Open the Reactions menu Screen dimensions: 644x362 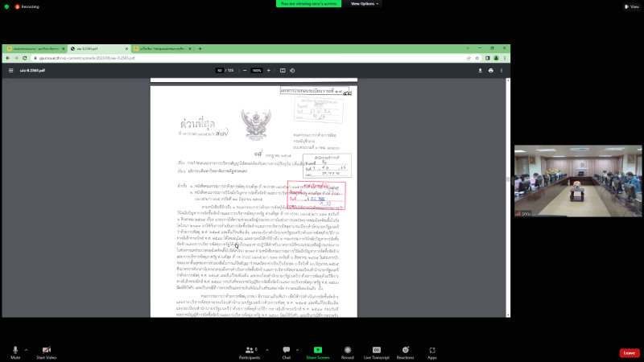(405, 351)
